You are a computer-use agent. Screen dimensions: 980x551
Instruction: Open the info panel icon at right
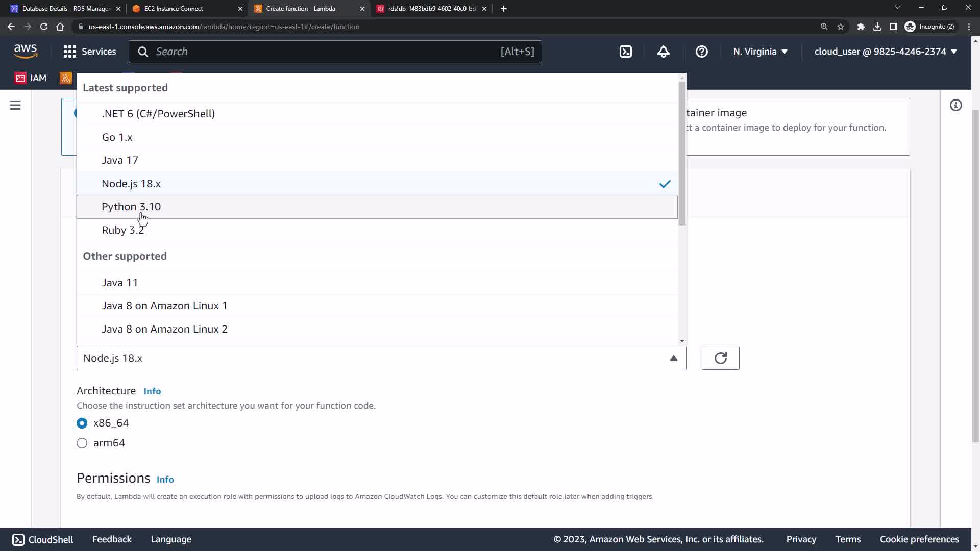point(955,105)
